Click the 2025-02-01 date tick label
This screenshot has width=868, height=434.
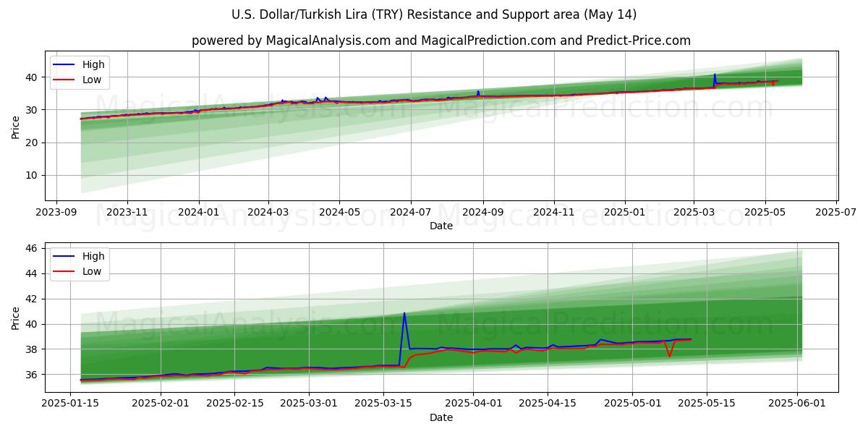click(161, 404)
